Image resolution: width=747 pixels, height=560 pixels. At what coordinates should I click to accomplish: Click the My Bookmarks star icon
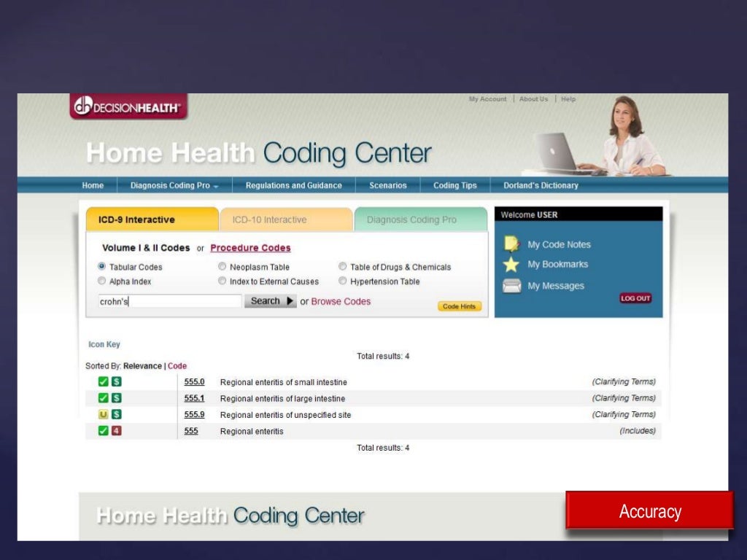(511, 264)
